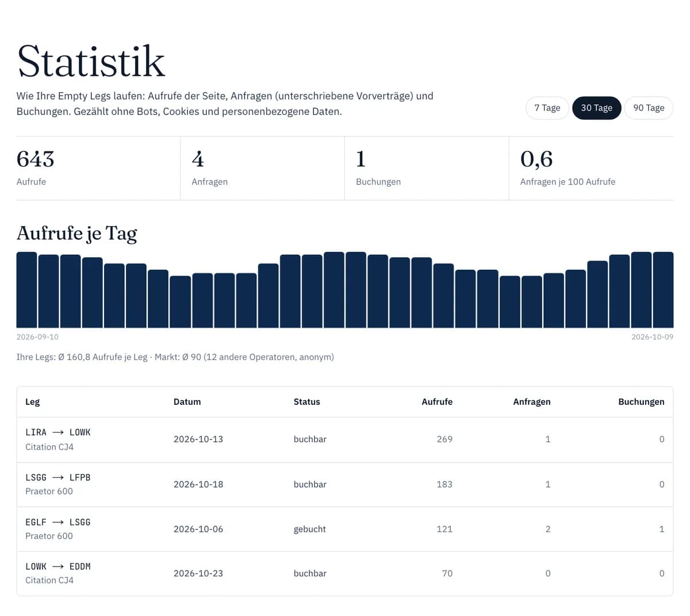The width and height of the screenshot is (690, 616).
Task: Click the 2 Anfragen cell in the EGLF row
Action: 548,529
